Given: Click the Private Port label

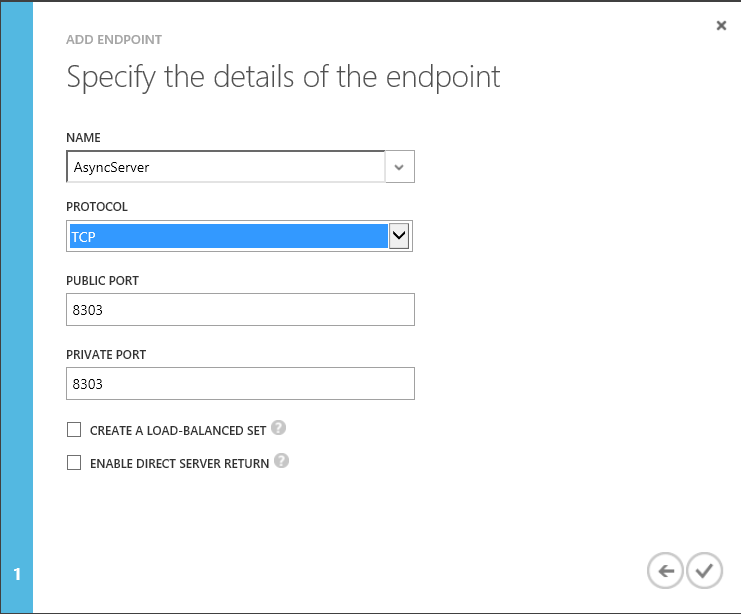Looking at the screenshot, I should [105, 355].
